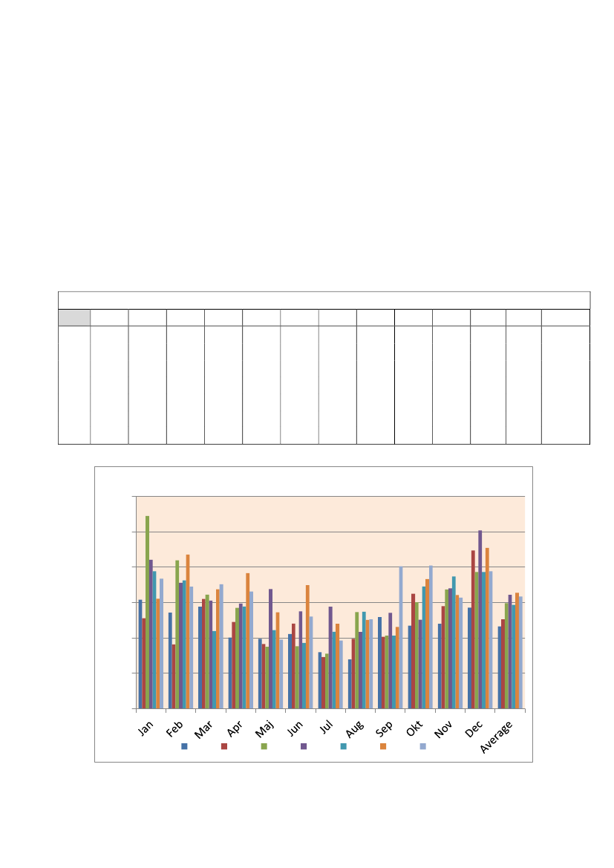Click the light blue legend swatch

coord(423,746)
